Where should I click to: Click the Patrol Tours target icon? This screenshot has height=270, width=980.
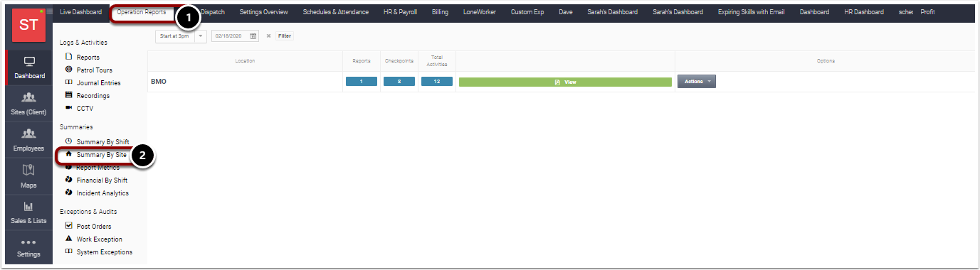click(x=68, y=70)
